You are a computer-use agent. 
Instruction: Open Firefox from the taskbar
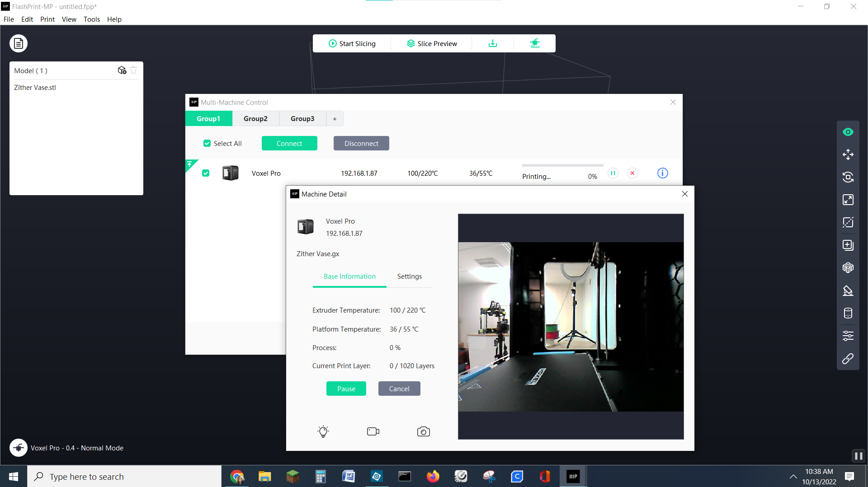(433, 476)
